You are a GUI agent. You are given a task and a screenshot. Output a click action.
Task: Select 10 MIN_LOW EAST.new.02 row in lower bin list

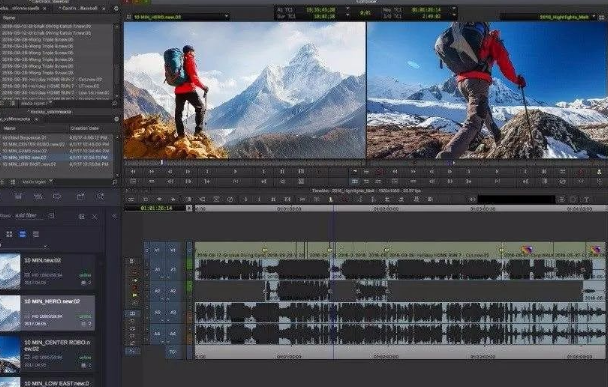pyautogui.click(x=56, y=164)
